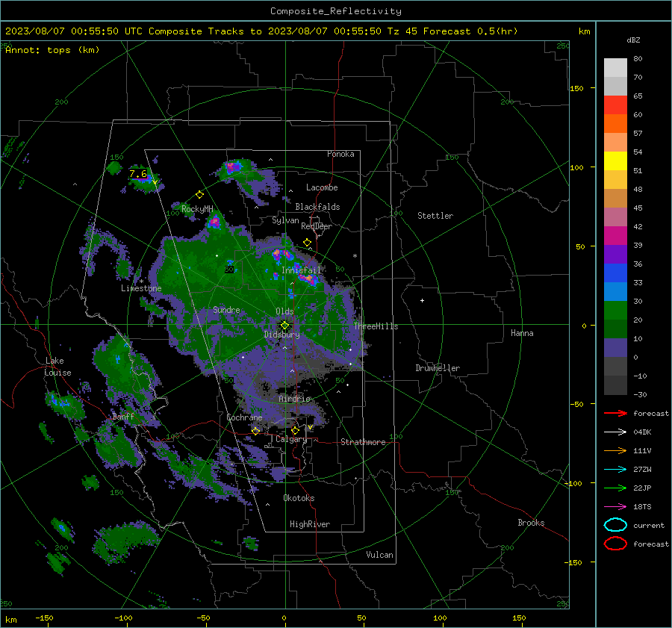Click the yellow storm marker beside 7.6
The image size is (672, 628).
(155, 182)
